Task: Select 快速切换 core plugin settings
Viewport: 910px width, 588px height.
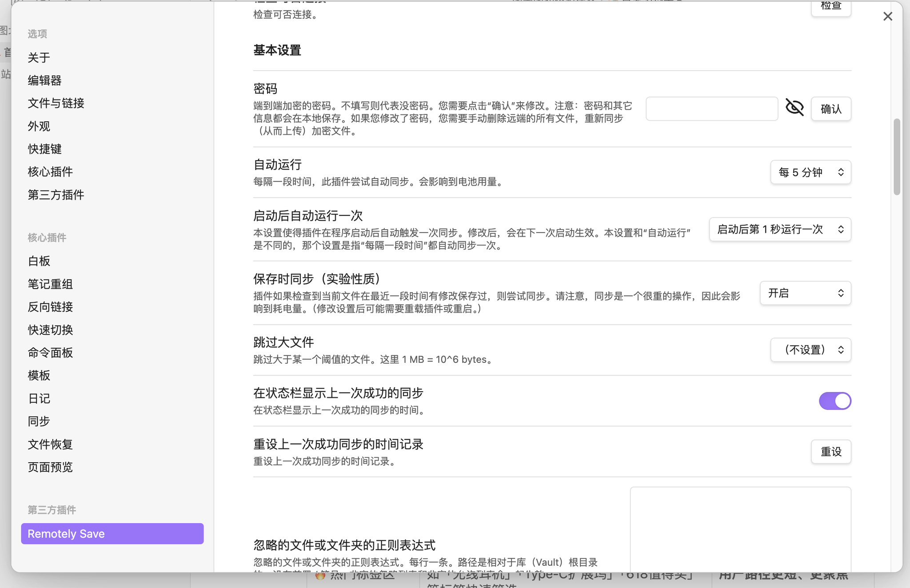Action: tap(50, 330)
